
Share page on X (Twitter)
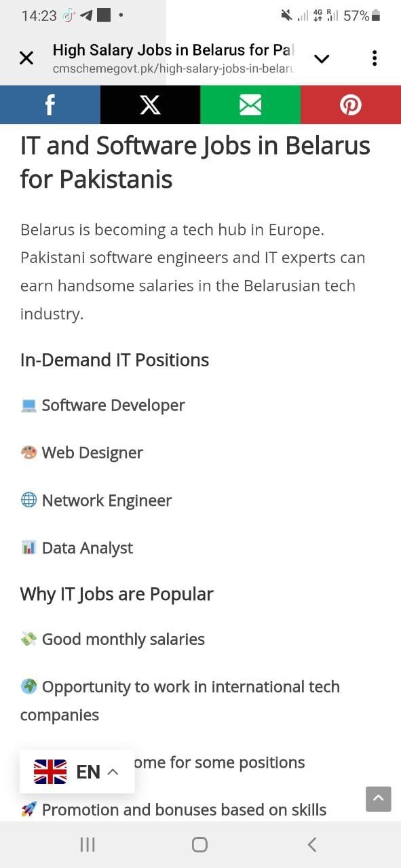pyautogui.click(x=150, y=104)
